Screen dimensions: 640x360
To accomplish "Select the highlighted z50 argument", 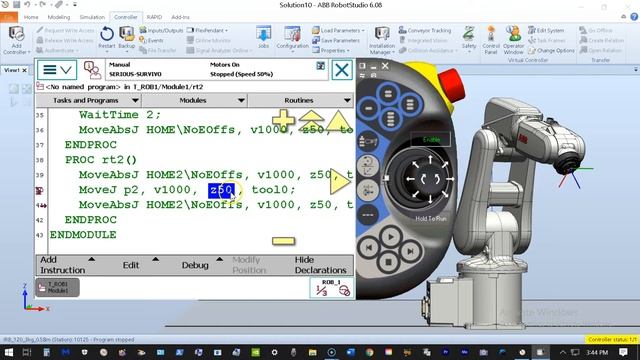I will tap(221, 190).
